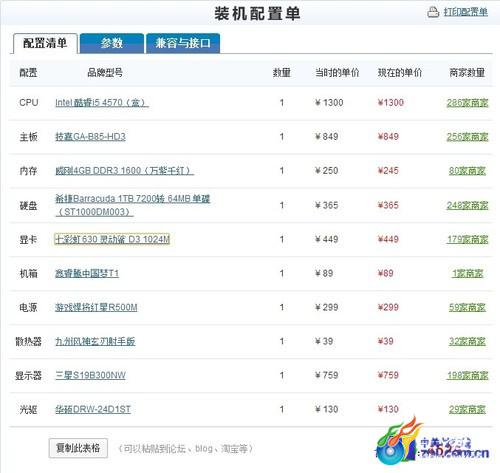The width and height of the screenshot is (500, 473).
Task: Click the 散热器 row label
Action: point(28,341)
